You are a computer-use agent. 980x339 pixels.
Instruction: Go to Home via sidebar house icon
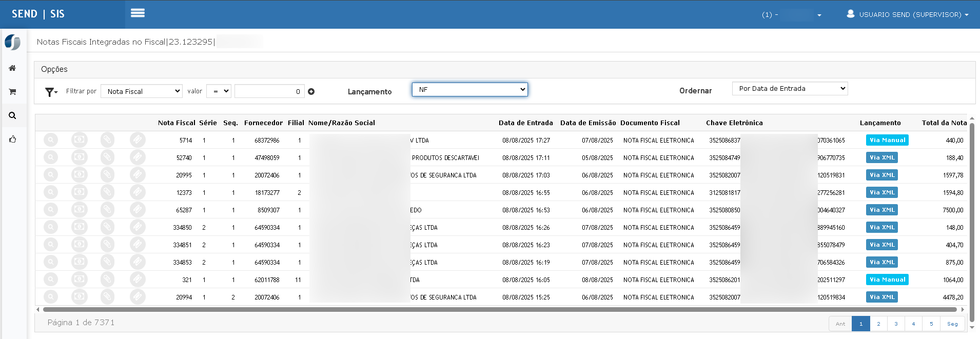(x=12, y=68)
